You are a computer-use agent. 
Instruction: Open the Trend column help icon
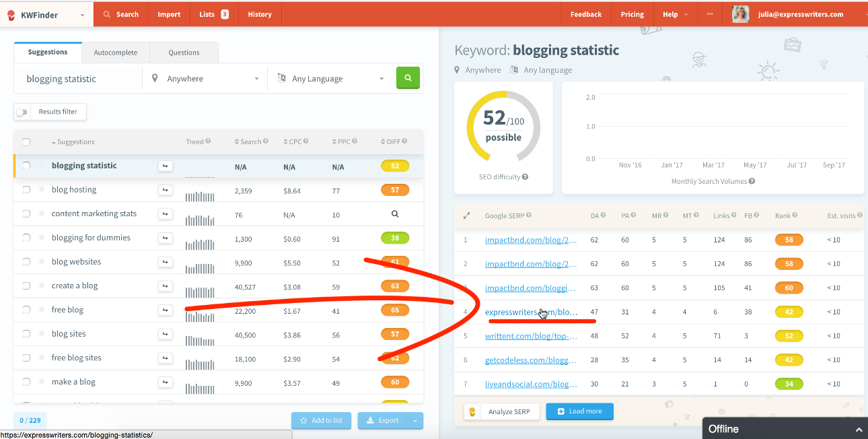[208, 141]
